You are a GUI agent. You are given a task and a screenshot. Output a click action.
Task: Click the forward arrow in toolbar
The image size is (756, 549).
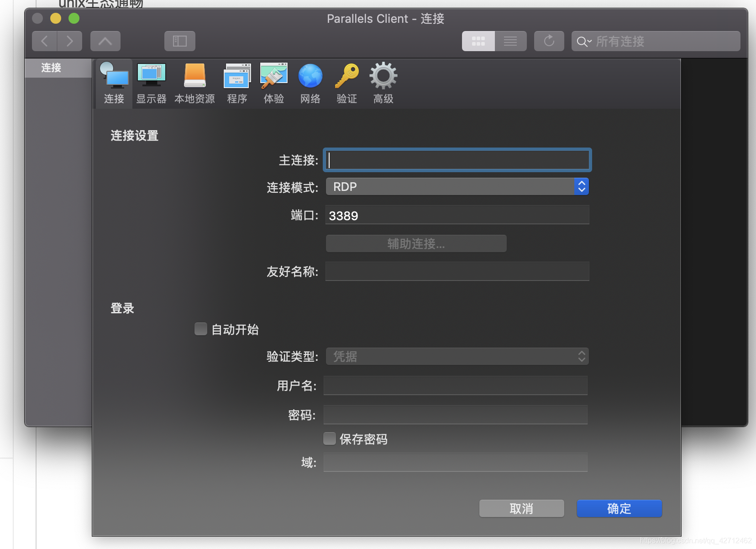point(70,41)
